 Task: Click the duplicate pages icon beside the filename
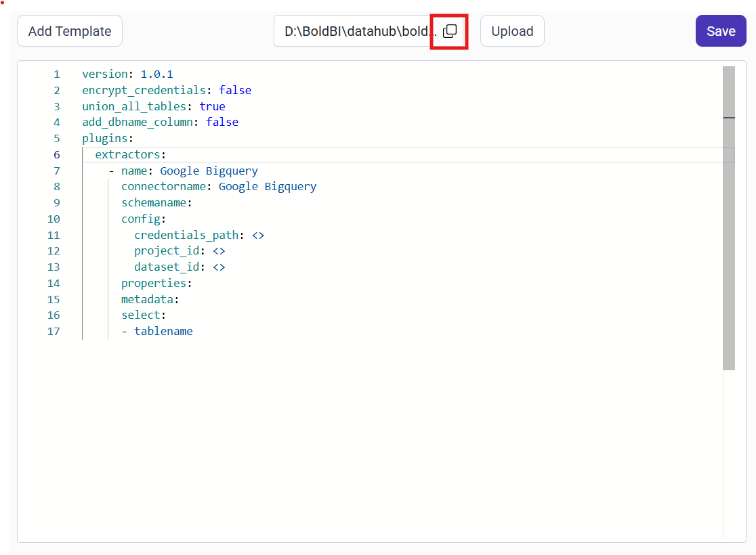449,30
